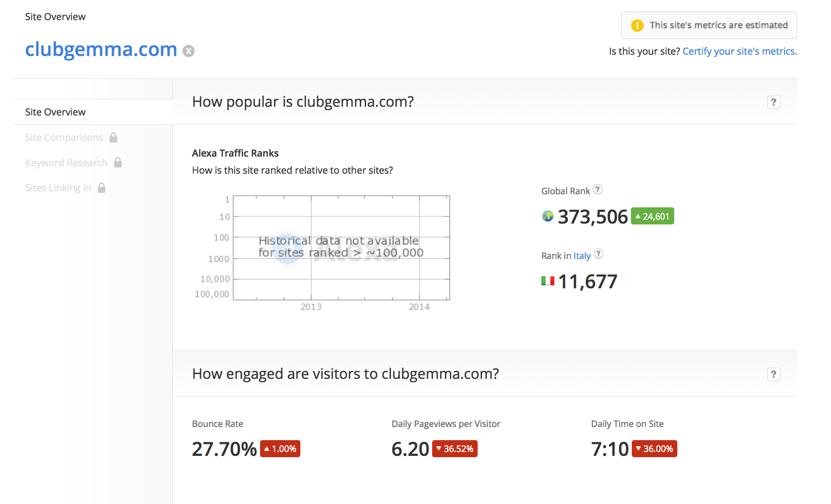Click the globe icon next to global rank
The width and height of the screenshot is (831, 504).
pos(548,216)
